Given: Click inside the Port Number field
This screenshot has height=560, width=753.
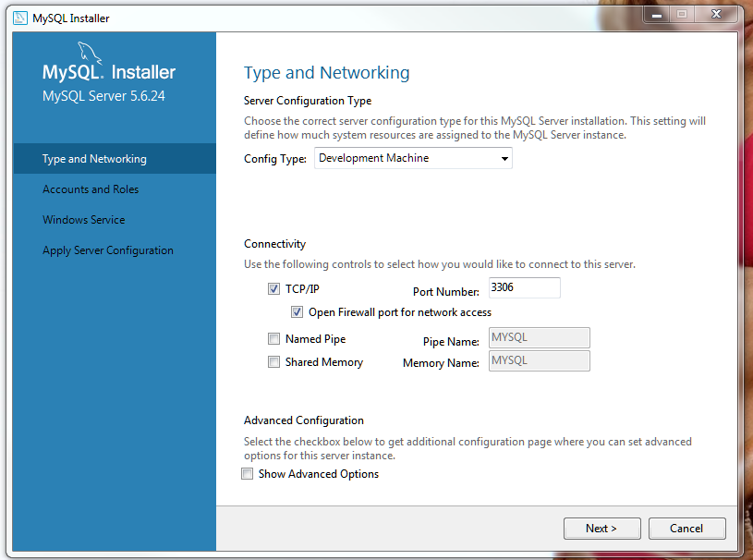Looking at the screenshot, I should (x=524, y=288).
